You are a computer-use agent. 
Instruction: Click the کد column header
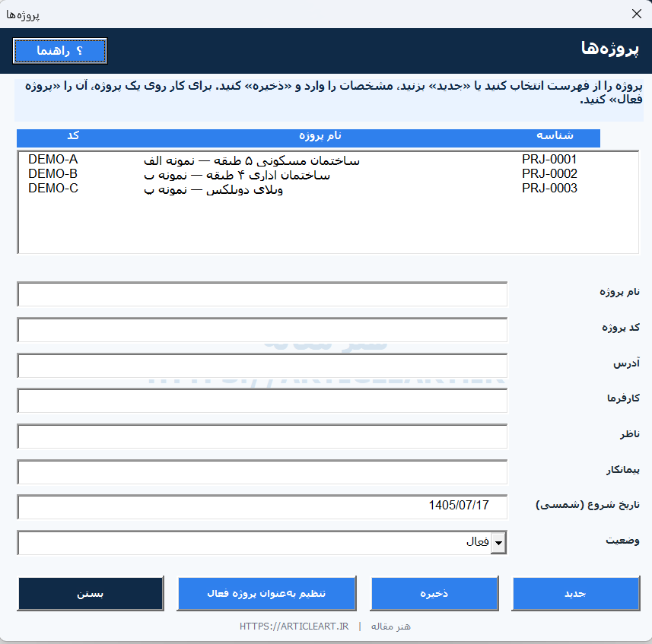point(73,136)
